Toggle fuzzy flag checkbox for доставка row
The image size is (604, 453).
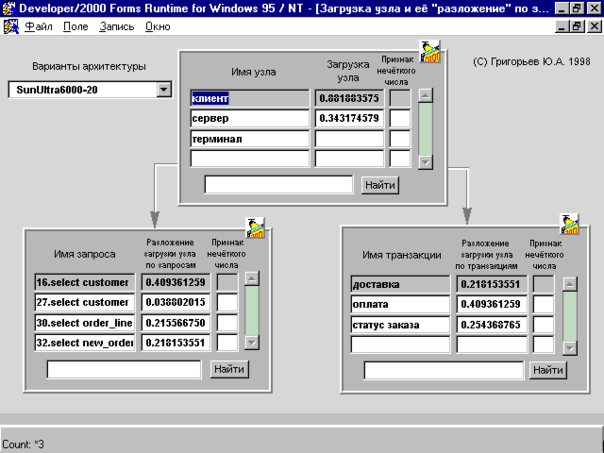pos(544,284)
